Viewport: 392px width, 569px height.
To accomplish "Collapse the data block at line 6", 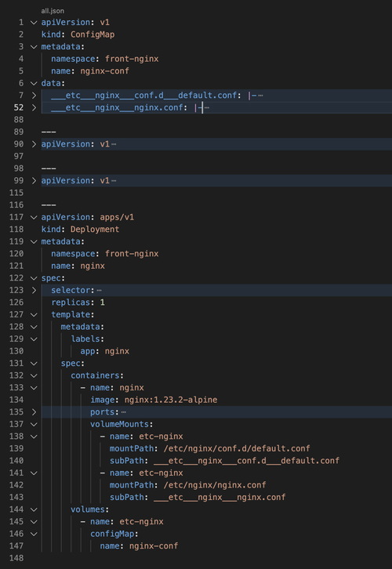I will pos(34,83).
